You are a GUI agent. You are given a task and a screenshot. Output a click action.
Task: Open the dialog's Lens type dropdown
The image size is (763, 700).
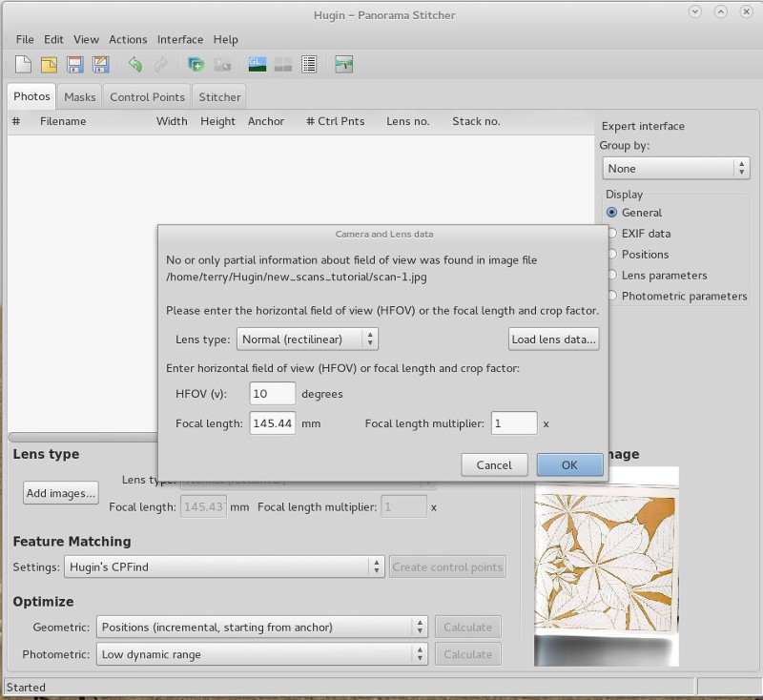point(307,340)
